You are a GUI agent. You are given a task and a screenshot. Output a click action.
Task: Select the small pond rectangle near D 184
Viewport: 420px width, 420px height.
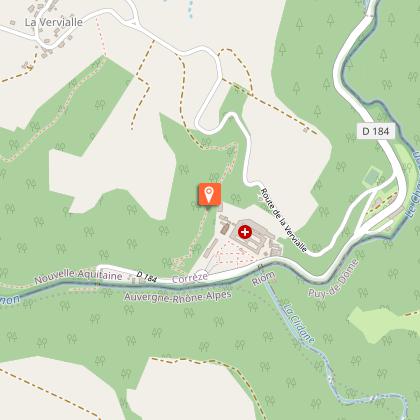point(372,177)
